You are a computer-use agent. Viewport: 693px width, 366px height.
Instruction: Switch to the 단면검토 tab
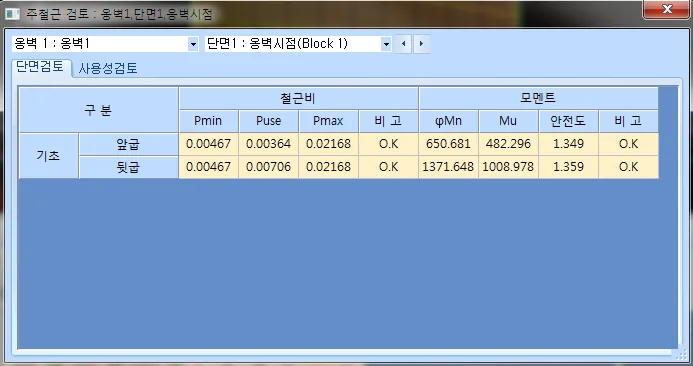[x=41, y=67]
